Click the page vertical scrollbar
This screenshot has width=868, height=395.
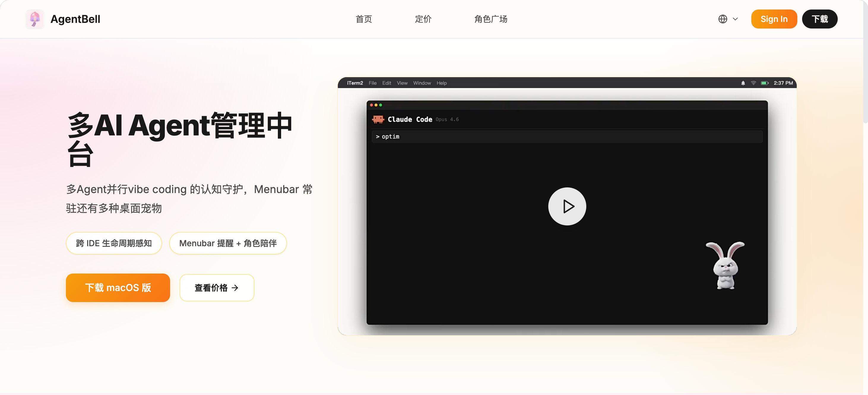[x=865, y=61]
